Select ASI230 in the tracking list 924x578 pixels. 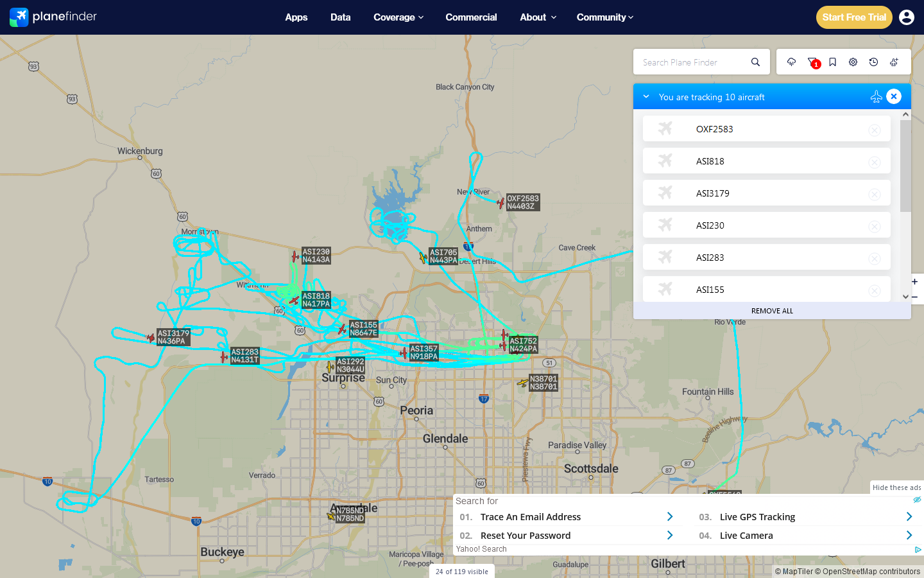pyautogui.click(x=766, y=225)
